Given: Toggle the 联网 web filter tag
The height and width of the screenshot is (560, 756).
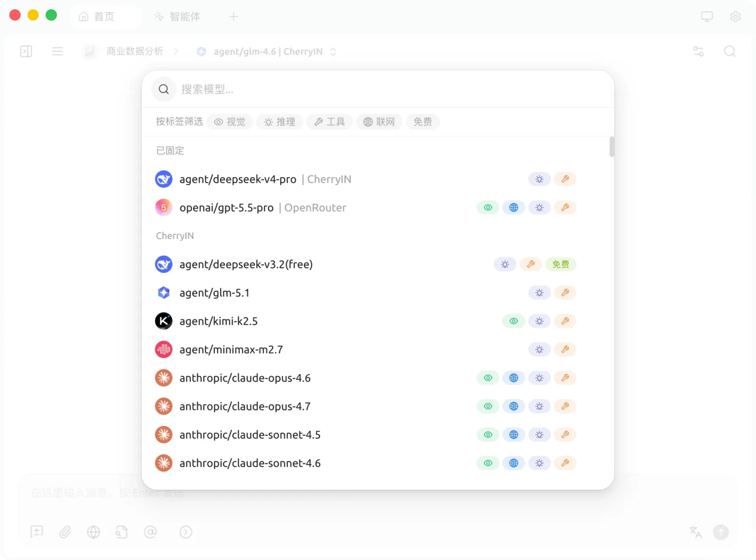Looking at the screenshot, I should pyautogui.click(x=379, y=122).
